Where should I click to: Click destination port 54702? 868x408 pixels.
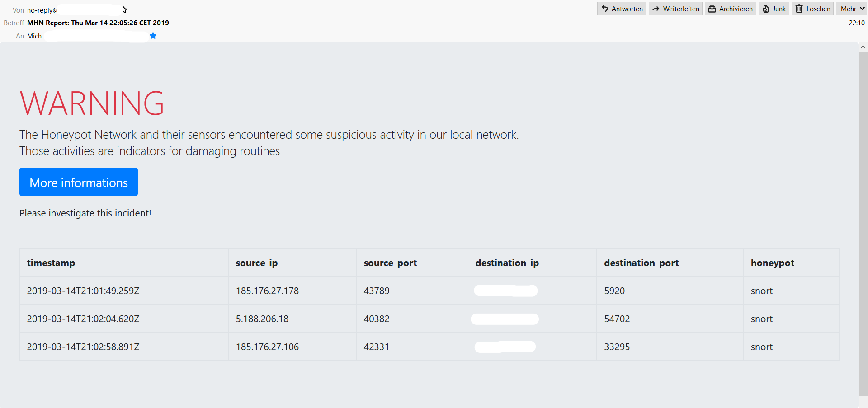pyautogui.click(x=617, y=319)
